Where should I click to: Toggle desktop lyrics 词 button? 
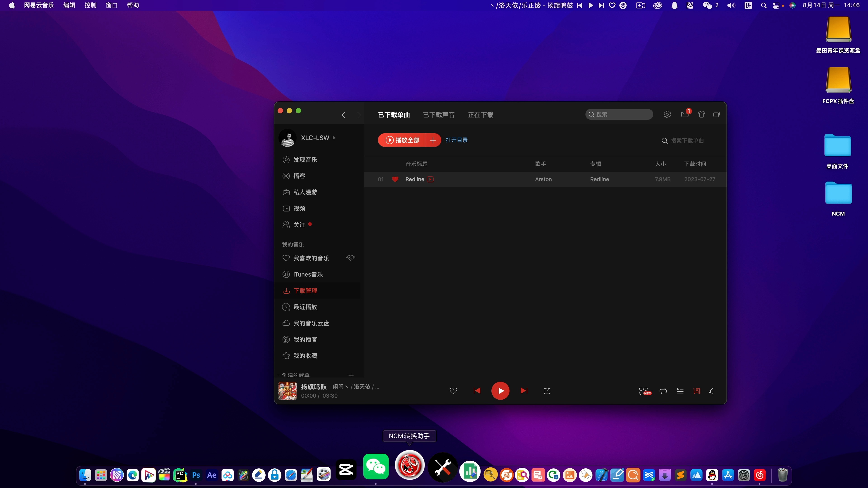(696, 391)
